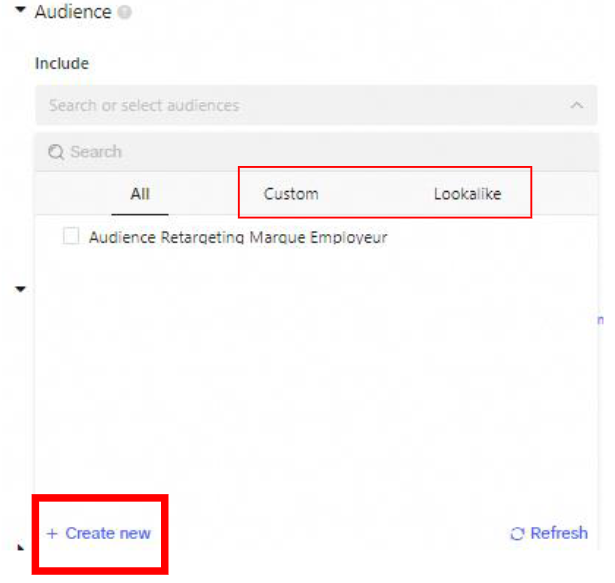Select the Lookalike tab

click(467, 194)
